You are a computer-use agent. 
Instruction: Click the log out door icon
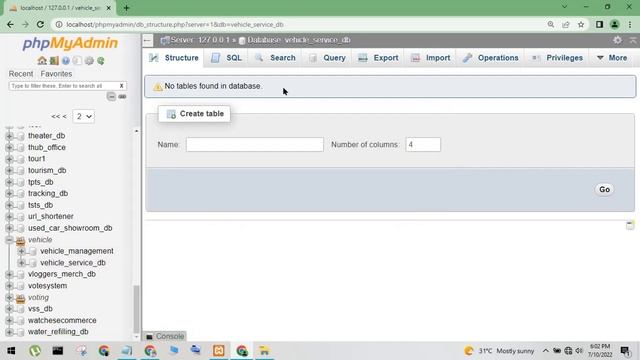pyautogui.click(x=54, y=61)
